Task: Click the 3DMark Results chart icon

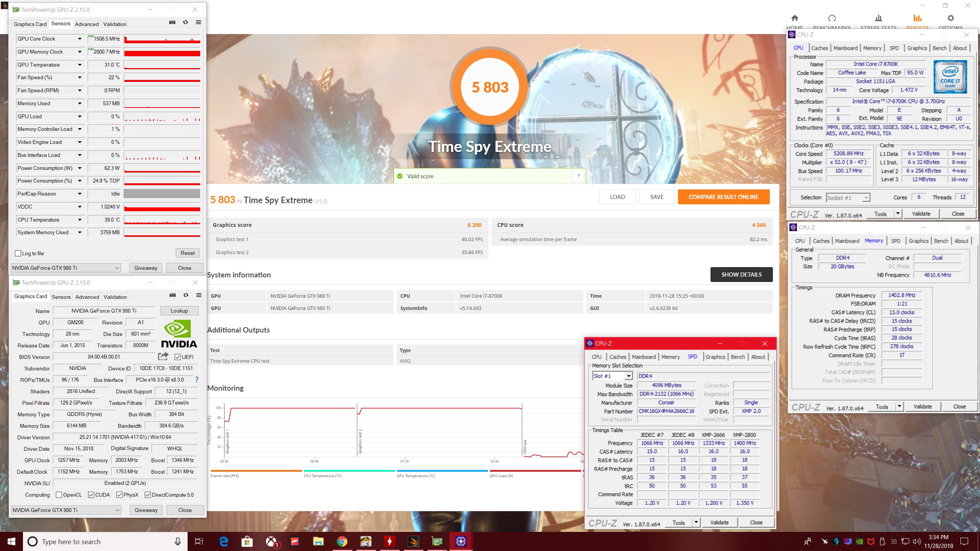Action: pos(917,18)
